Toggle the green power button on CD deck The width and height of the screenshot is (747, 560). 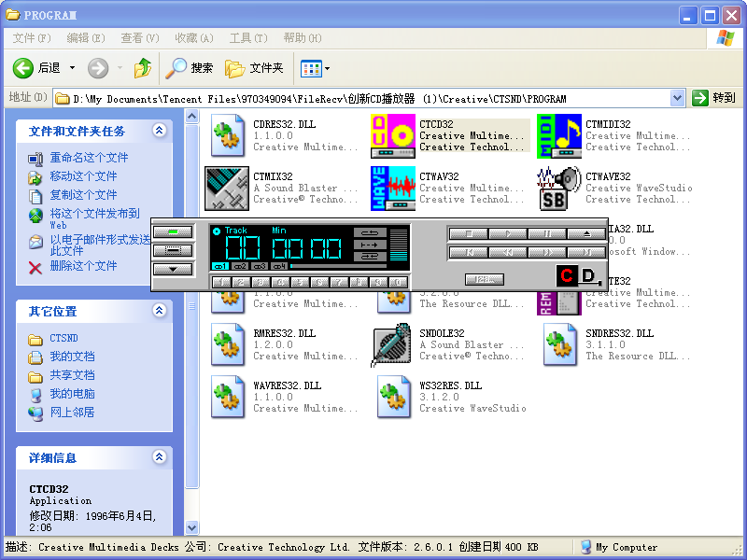173,231
